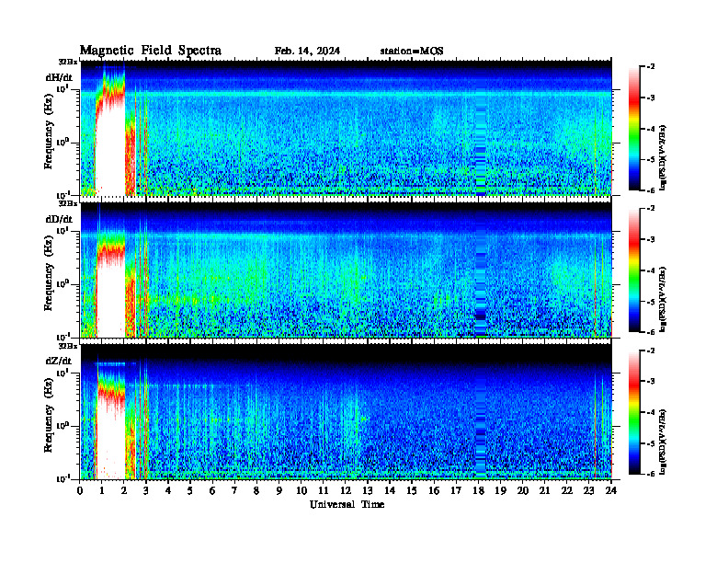Click the "dH/dt" panel label
Screen dimensions: 728x563
tap(59, 77)
